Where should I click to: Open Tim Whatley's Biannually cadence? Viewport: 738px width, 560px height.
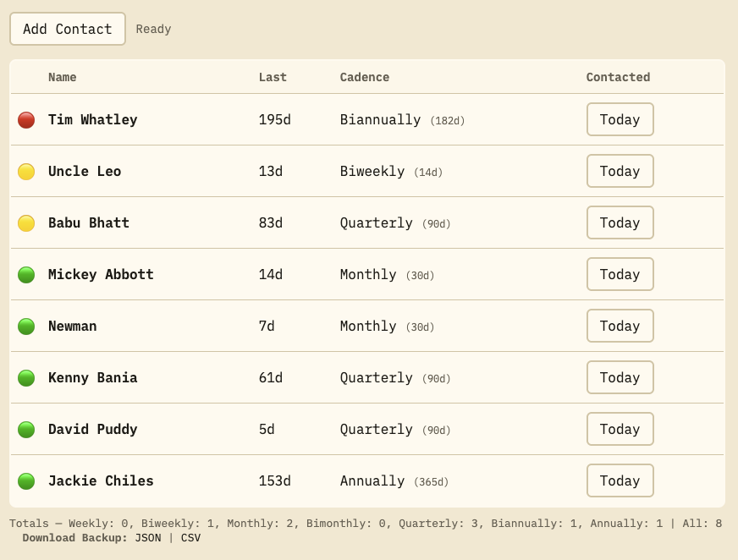[x=380, y=120]
